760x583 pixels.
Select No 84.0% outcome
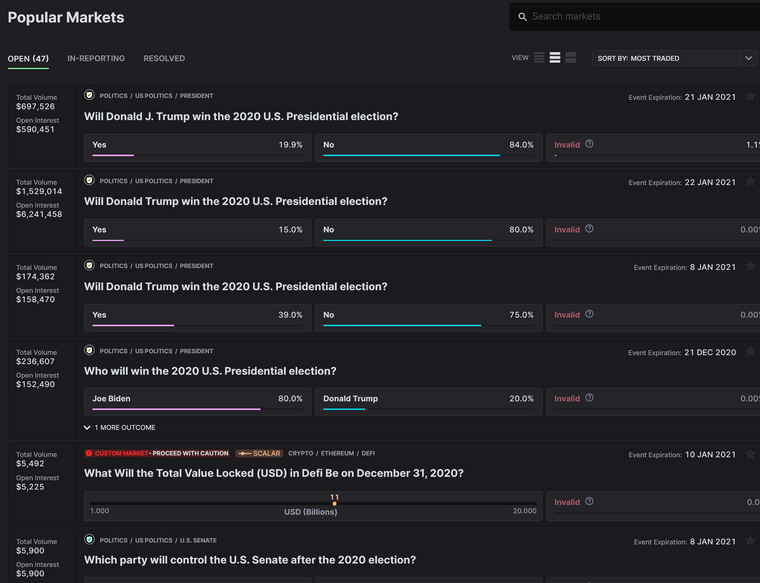[428, 148]
